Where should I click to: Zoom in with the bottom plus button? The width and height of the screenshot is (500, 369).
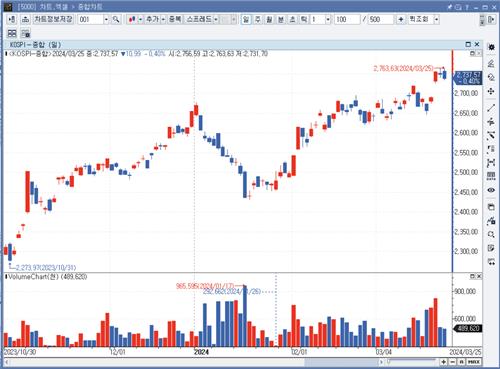coord(443,362)
